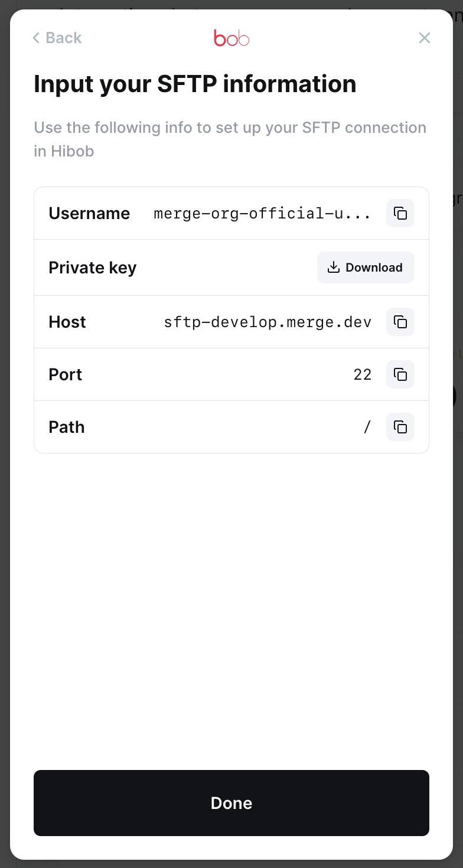The height and width of the screenshot is (868, 463).
Task: Click the path slash value
Action: coord(367,427)
